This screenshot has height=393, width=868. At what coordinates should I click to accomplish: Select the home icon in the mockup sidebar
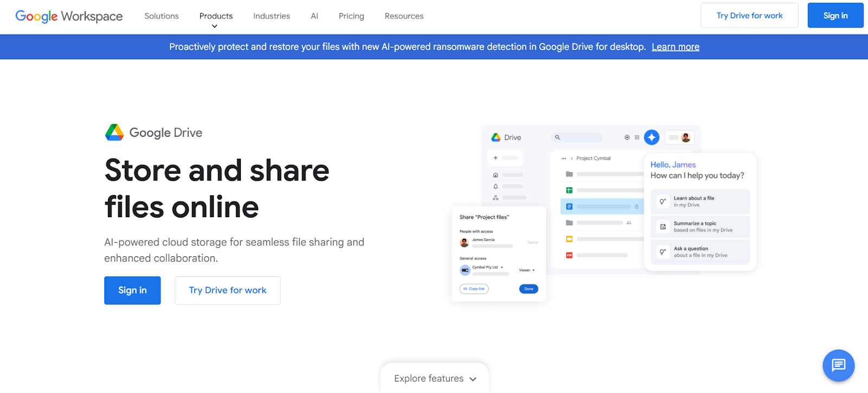(x=495, y=175)
